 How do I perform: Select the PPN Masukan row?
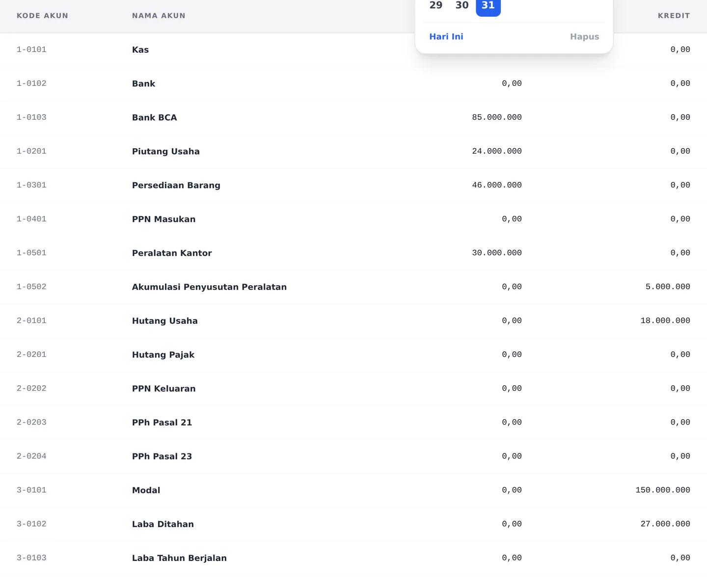[353, 219]
